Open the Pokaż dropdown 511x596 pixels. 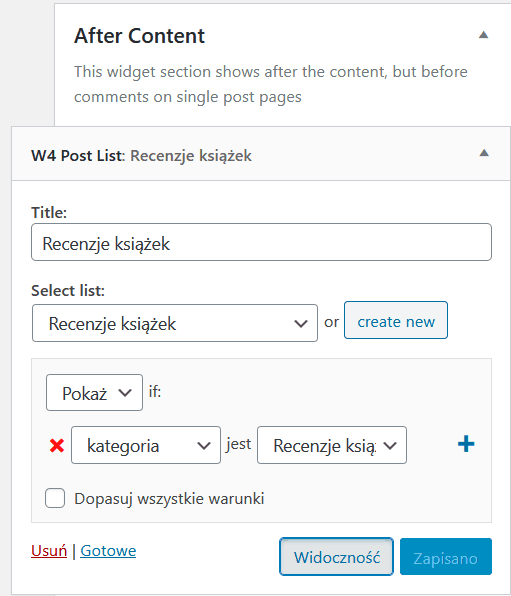click(94, 393)
